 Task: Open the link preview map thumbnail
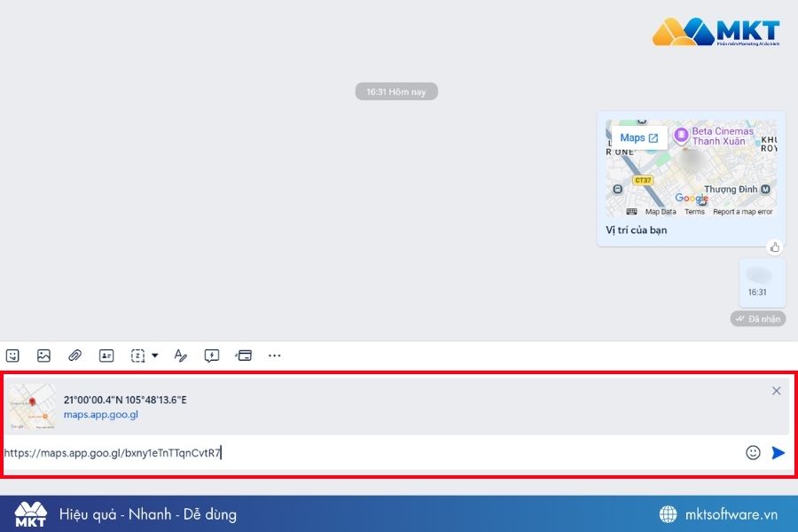(32, 407)
